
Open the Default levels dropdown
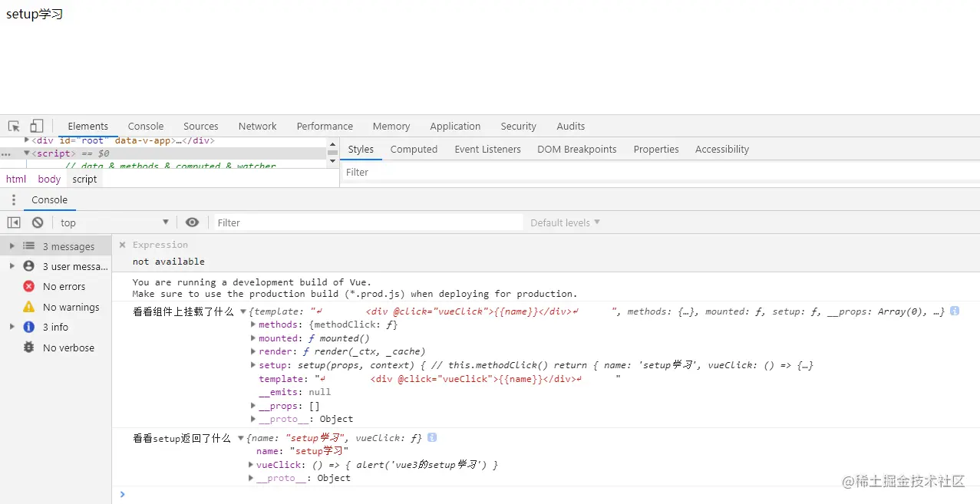565,222
